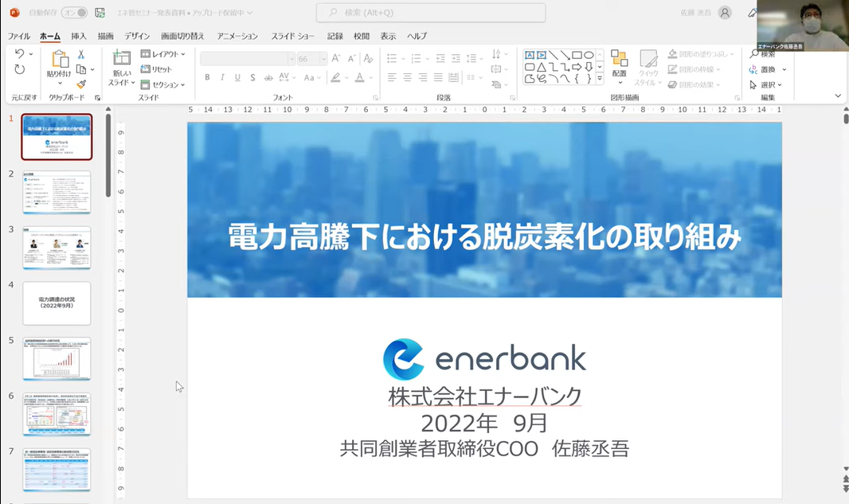Toggle justify text alignment
849x504 pixels.
tap(438, 78)
